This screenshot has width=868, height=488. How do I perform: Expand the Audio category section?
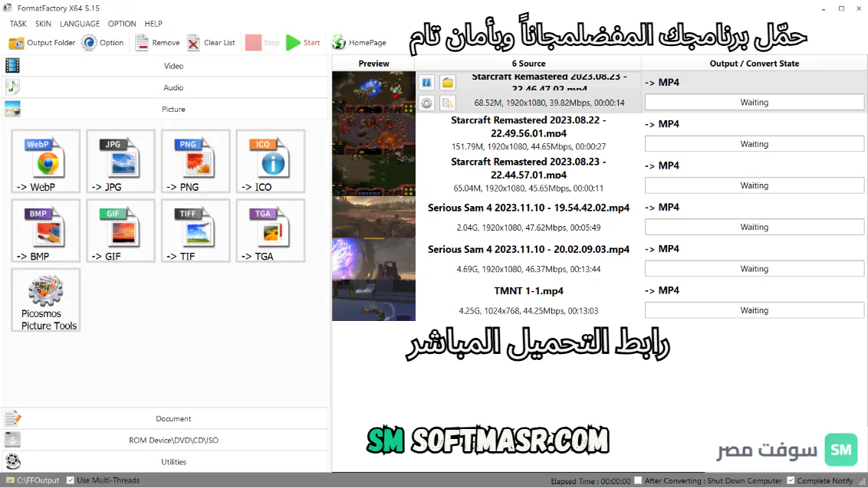coord(166,87)
